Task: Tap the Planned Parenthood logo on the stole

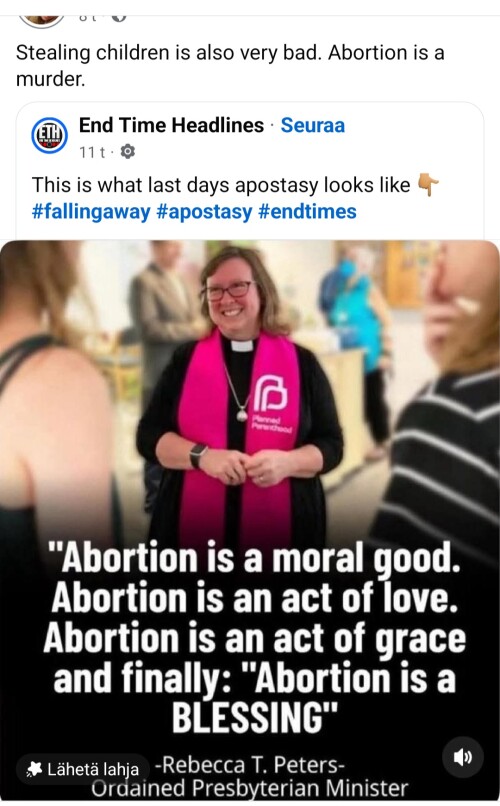Action: [271, 396]
